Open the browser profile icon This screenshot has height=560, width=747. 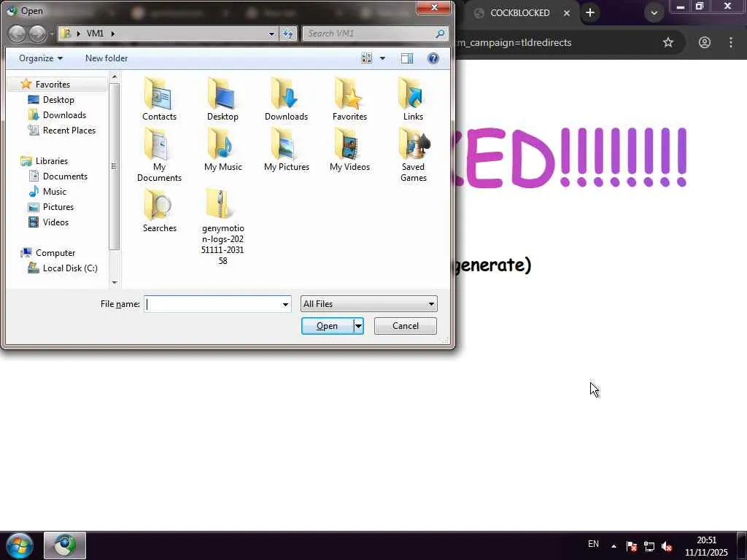point(704,42)
